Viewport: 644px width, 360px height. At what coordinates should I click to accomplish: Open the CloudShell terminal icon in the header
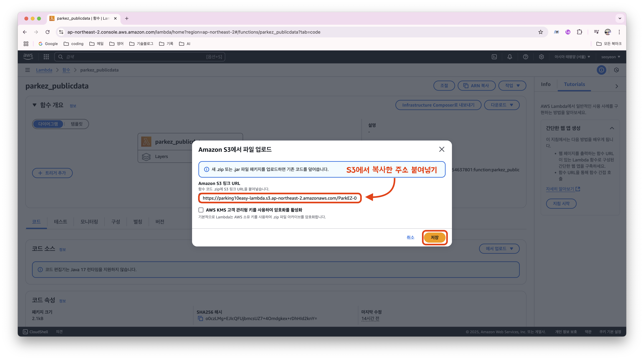494,57
